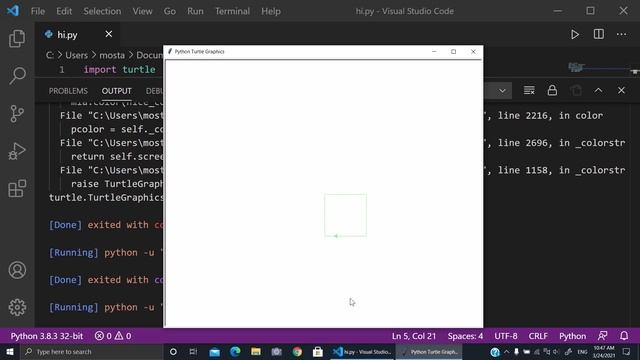
Task: Click the mosta breadcrumb segment
Action: (112, 55)
